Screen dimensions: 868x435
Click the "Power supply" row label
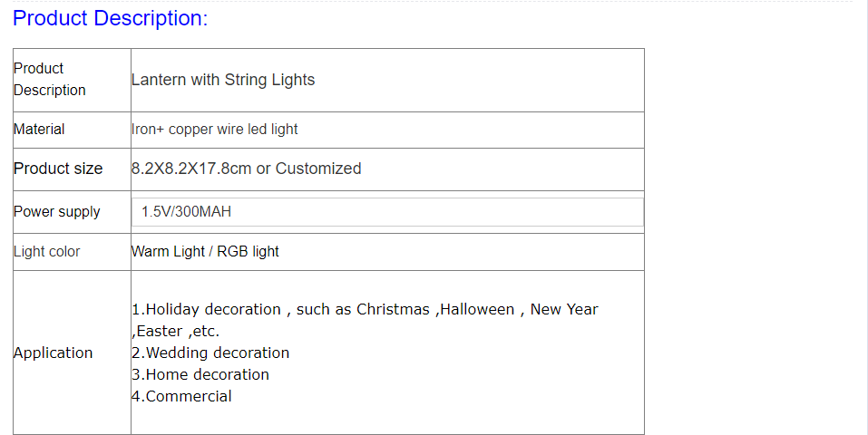click(x=57, y=212)
